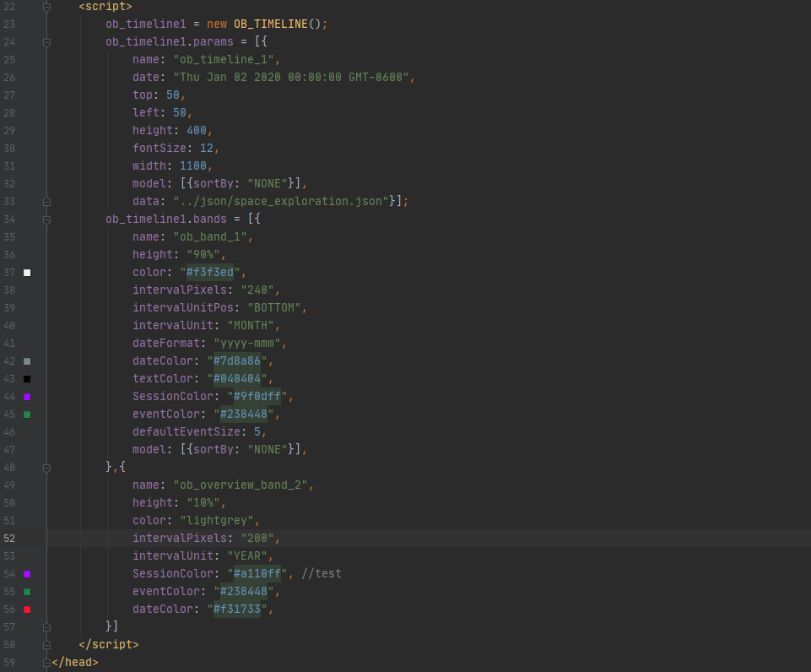The image size is (811, 672).
Task: Click the opening <script> tag
Action: click(x=105, y=7)
